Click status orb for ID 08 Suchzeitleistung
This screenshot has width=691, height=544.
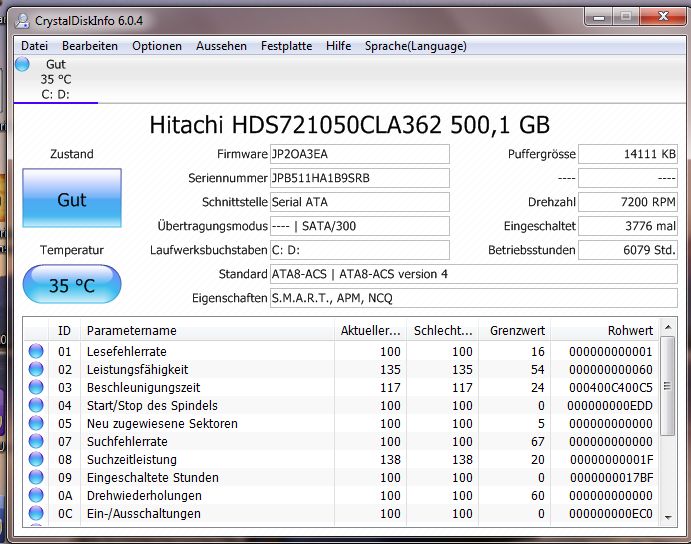click(x=36, y=459)
